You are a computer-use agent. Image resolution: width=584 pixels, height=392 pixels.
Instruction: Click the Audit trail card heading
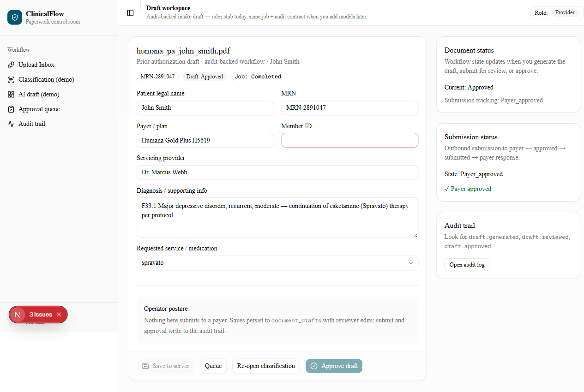pyautogui.click(x=460, y=226)
